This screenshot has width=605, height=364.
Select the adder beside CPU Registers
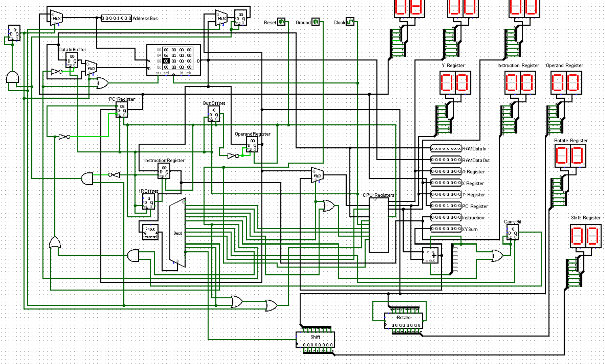coord(431,255)
